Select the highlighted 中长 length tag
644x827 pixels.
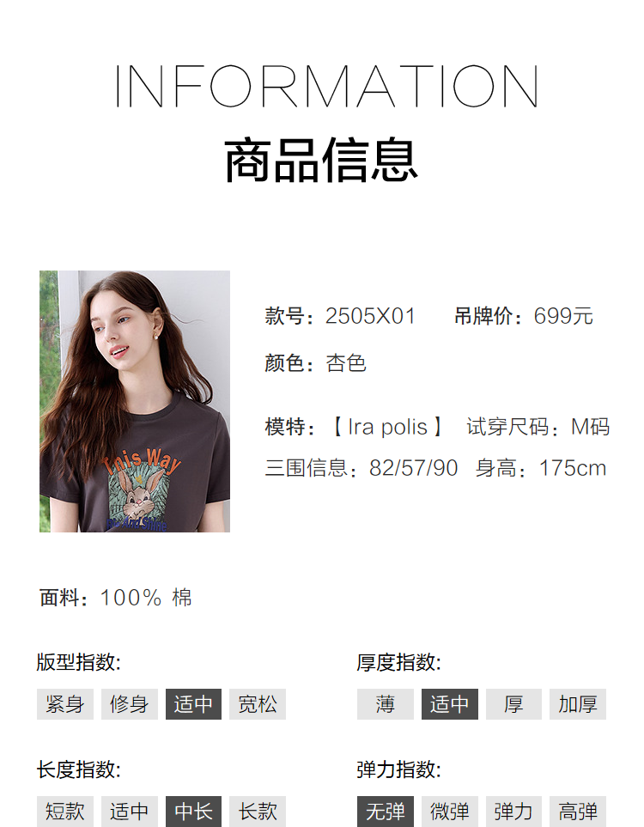[x=193, y=812]
